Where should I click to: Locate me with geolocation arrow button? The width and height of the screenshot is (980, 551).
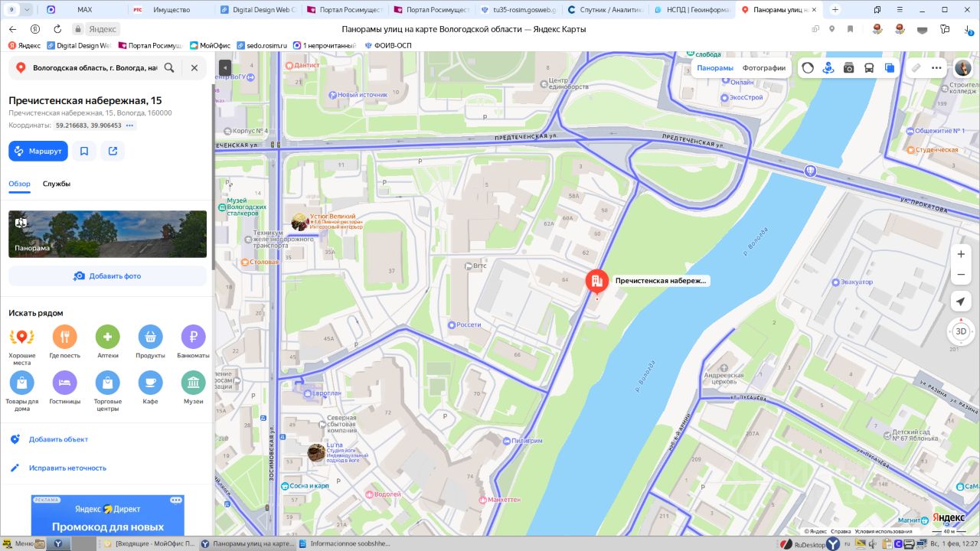tap(961, 302)
